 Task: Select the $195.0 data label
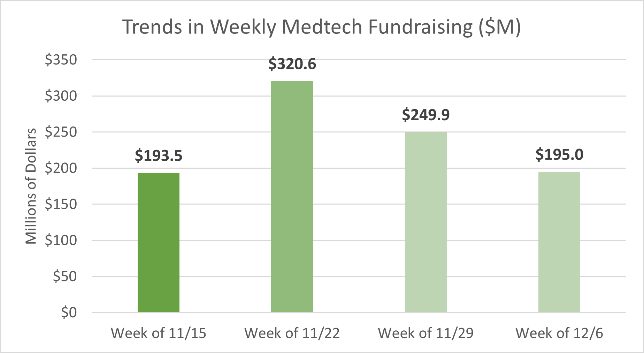(x=559, y=154)
